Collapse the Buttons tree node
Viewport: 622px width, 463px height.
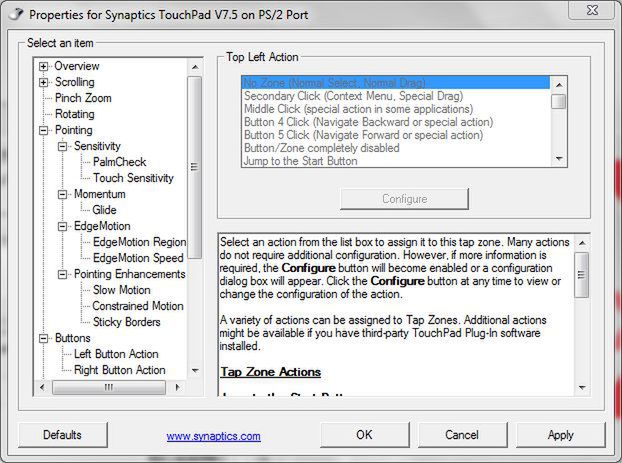pos(44,338)
